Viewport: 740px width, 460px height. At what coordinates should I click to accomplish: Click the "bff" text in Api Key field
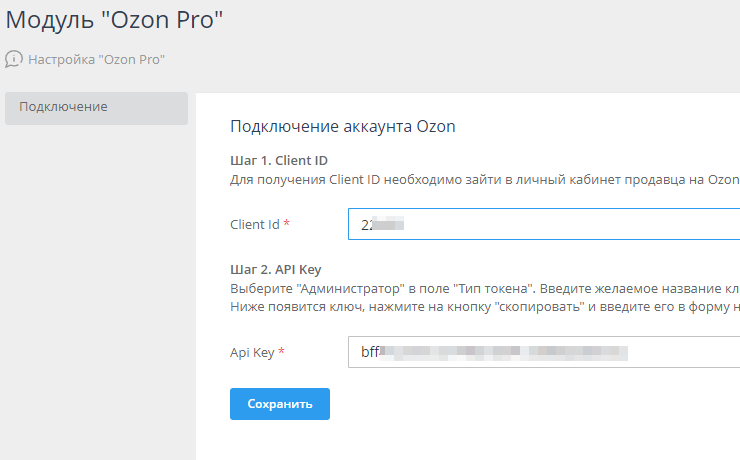click(x=371, y=352)
